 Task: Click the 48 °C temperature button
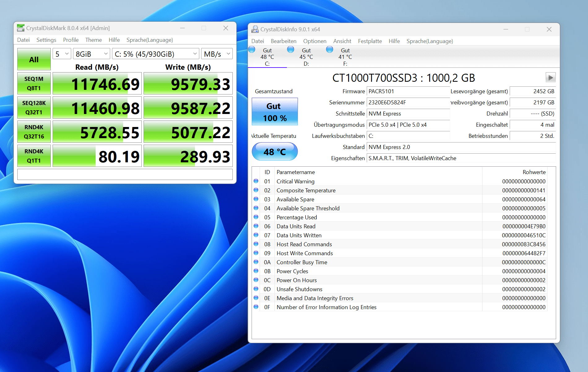click(275, 151)
